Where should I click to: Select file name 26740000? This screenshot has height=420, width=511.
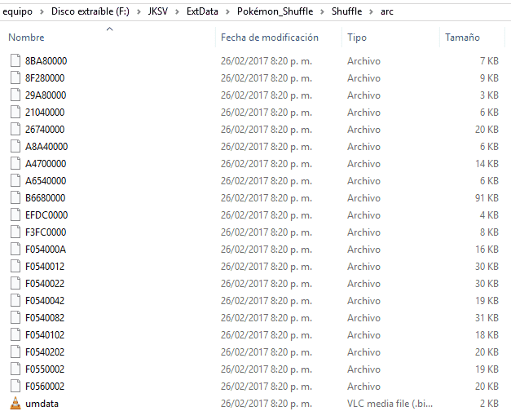45,130
